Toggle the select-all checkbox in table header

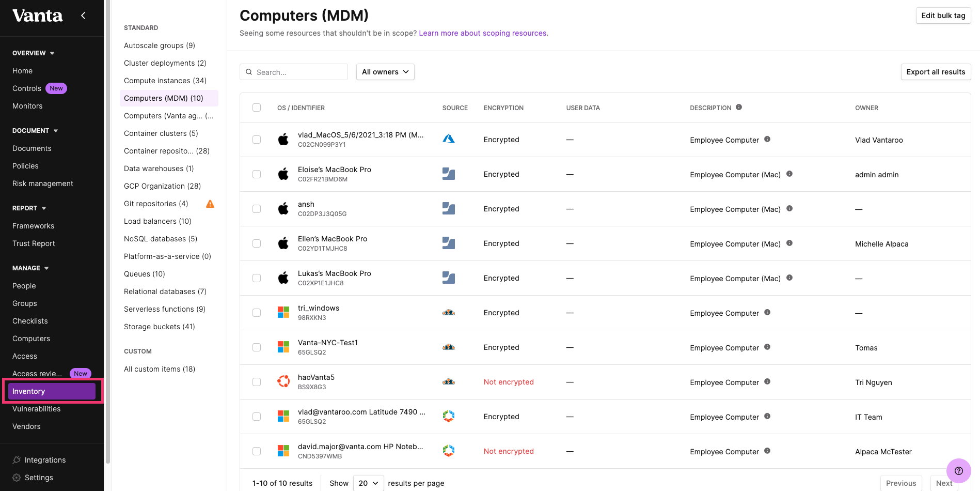coord(257,108)
